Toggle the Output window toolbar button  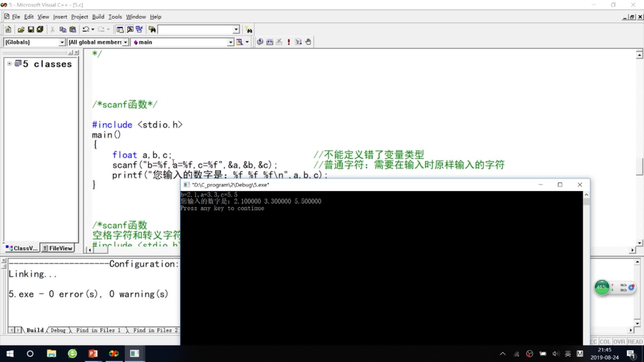130,29
